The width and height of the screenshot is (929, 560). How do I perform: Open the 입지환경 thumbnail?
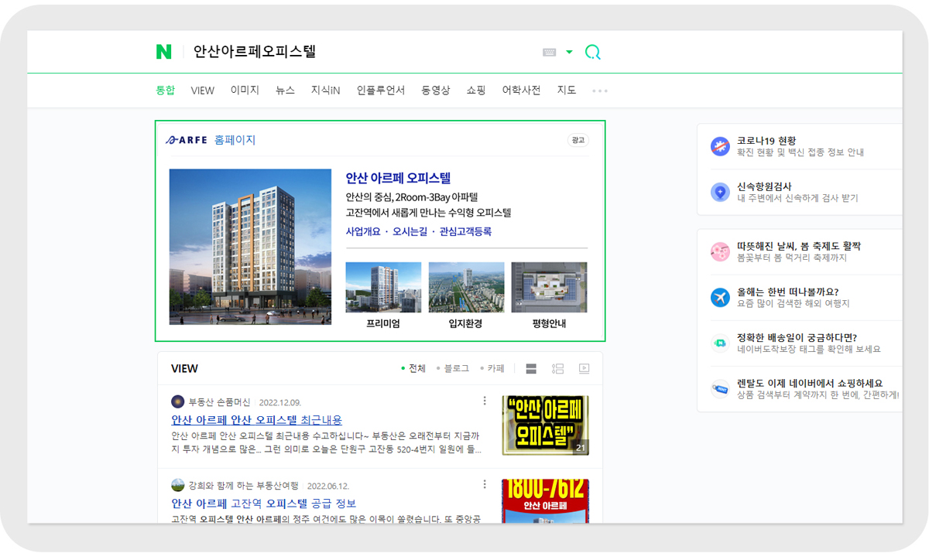[466, 287]
